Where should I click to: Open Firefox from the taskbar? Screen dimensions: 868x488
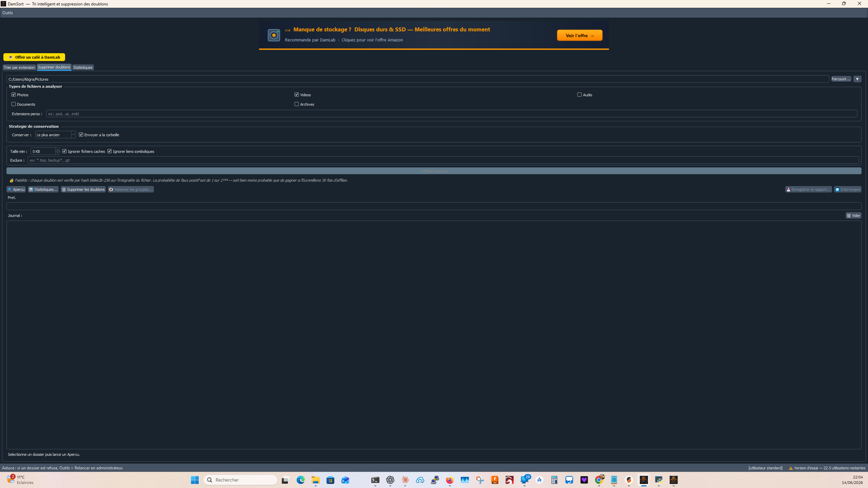click(x=450, y=480)
